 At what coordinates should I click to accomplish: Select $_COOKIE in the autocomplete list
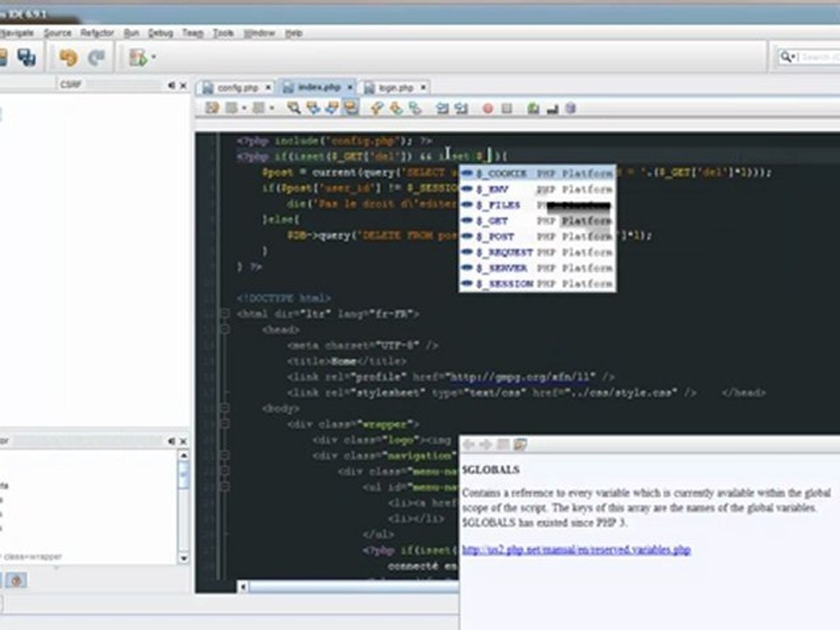click(537, 173)
